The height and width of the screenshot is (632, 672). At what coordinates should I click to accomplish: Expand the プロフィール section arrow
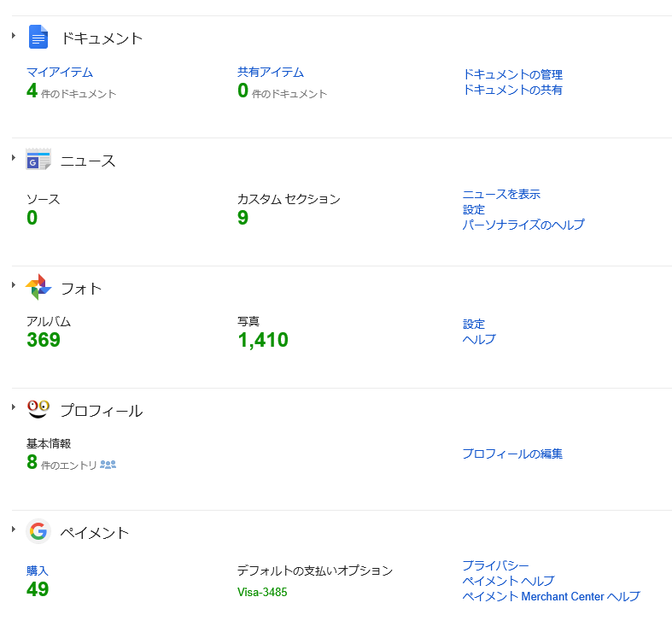pos(14,407)
